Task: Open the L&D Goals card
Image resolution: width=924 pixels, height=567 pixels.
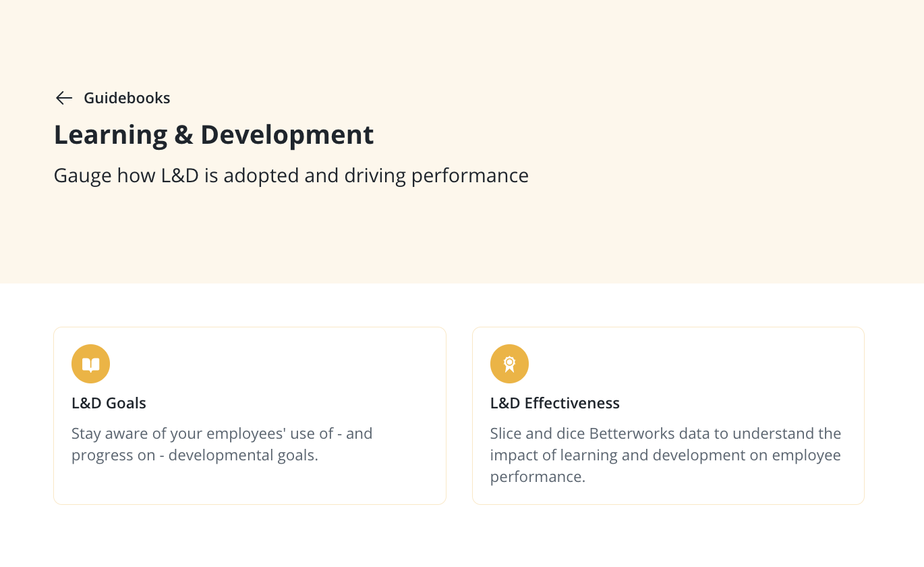Action: tap(250, 416)
